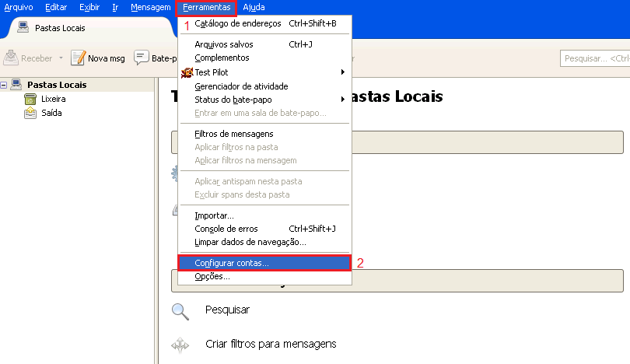Screen dimensions: 630x364
Task: Select Filtros de mensagens menu item
Action: pyautogui.click(x=233, y=134)
